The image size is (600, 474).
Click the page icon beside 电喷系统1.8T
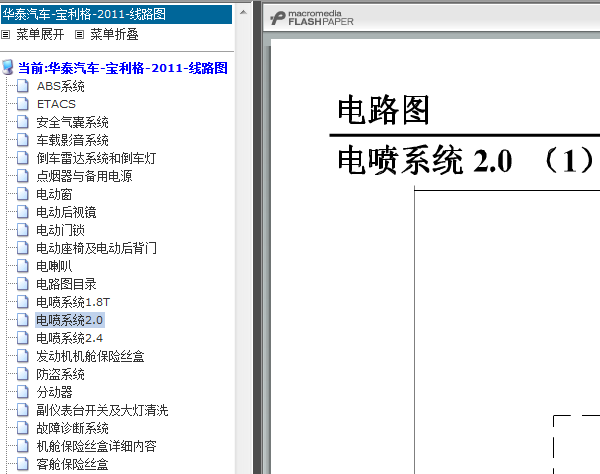pos(23,302)
